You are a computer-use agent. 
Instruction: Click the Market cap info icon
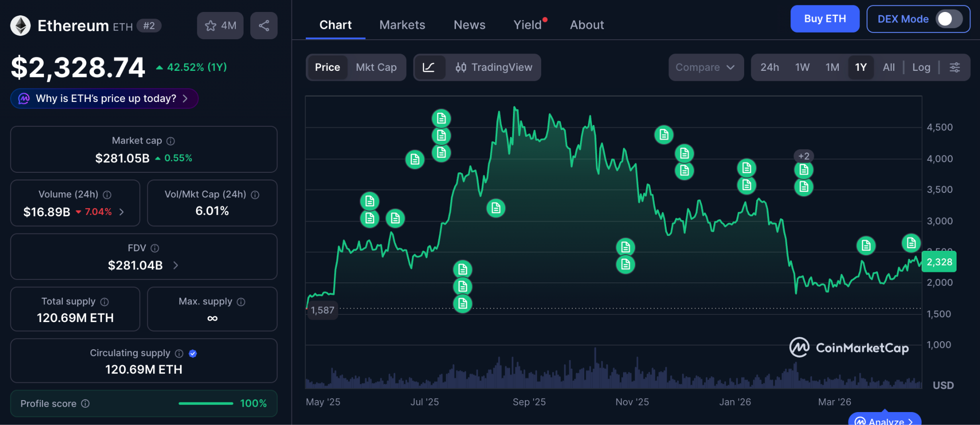pyautogui.click(x=171, y=141)
